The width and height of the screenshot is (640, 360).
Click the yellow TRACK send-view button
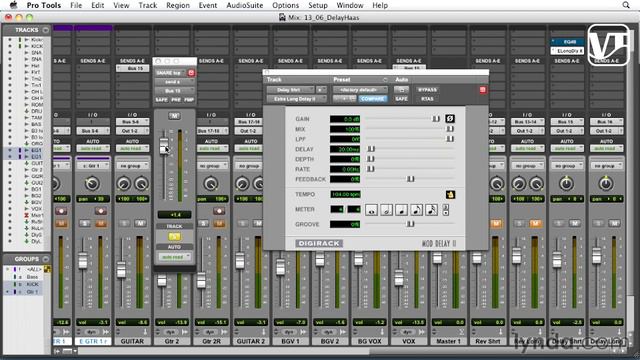(x=174, y=237)
